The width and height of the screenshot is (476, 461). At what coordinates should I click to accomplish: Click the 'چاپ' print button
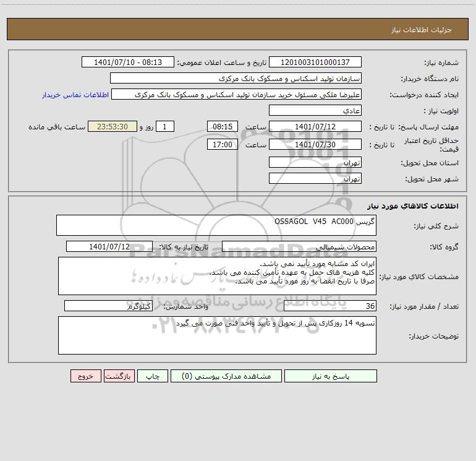pyautogui.click(x=153, y=376)
